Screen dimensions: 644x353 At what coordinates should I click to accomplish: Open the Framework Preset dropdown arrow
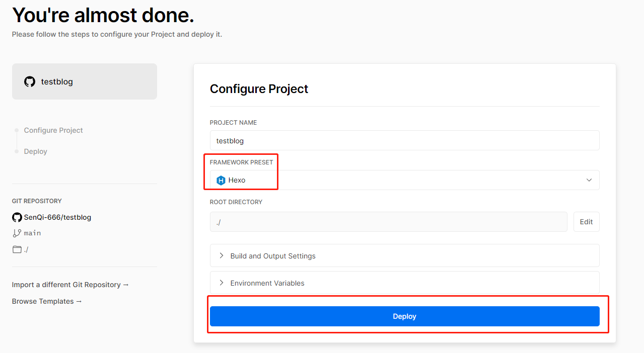pyautogui.click(x=589, y=180)
